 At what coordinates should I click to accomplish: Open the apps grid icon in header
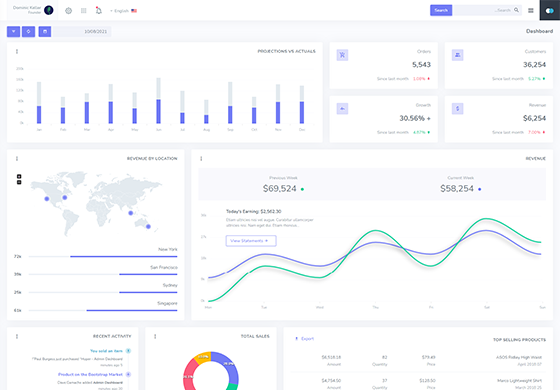coord(84,11)
